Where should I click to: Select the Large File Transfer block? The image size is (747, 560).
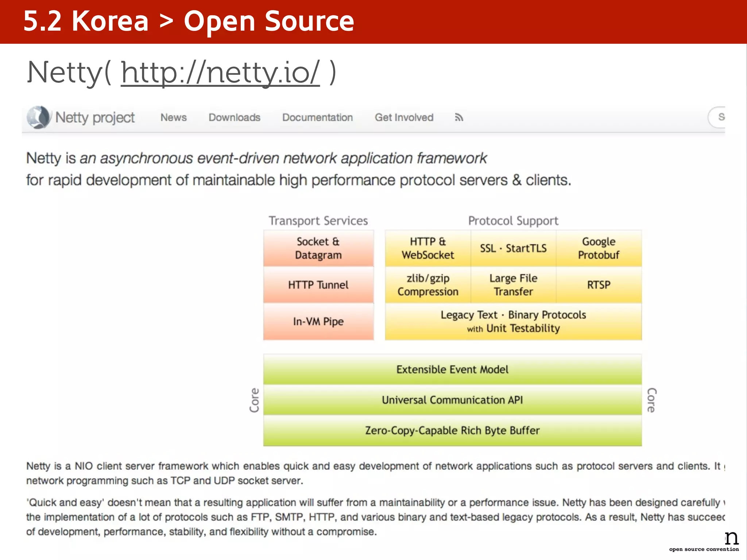(x=513, y=285)
